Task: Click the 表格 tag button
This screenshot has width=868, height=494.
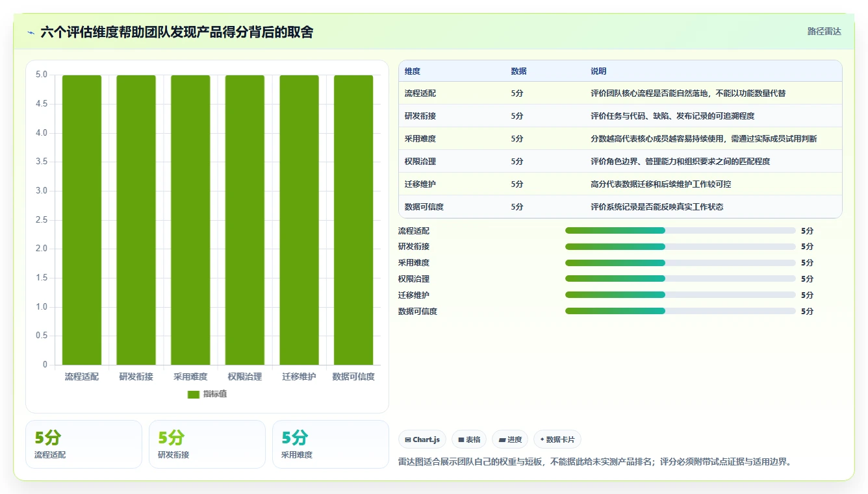Action: click(x=469, y=439)
